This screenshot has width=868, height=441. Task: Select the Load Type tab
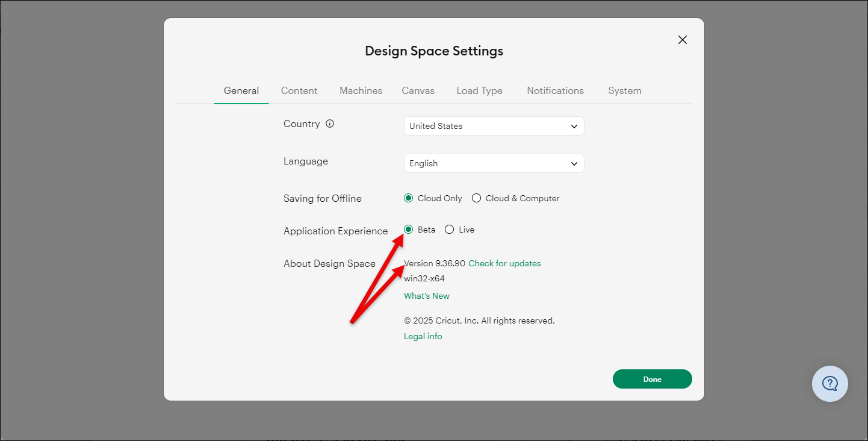coord(479,90)
